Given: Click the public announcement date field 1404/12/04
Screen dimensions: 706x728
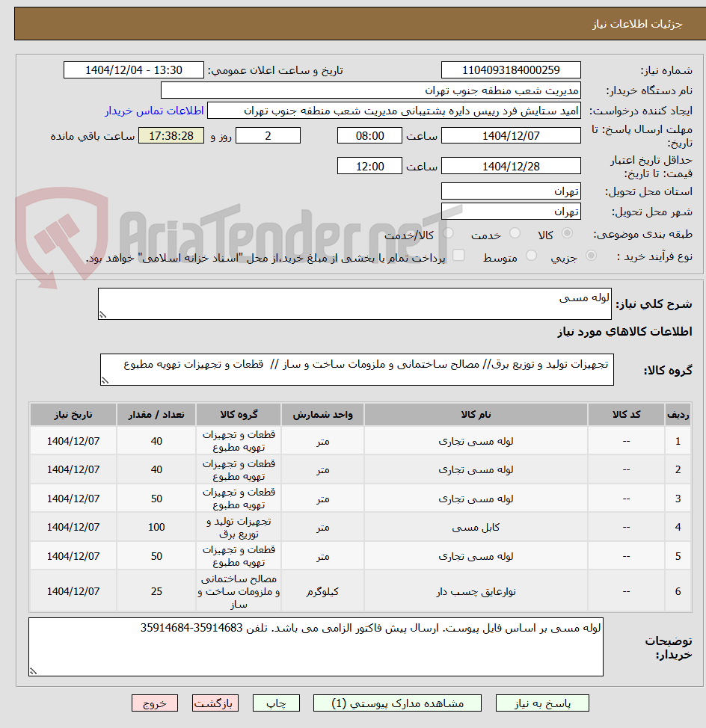Looking at the screenshot, I should pos(134,70).
